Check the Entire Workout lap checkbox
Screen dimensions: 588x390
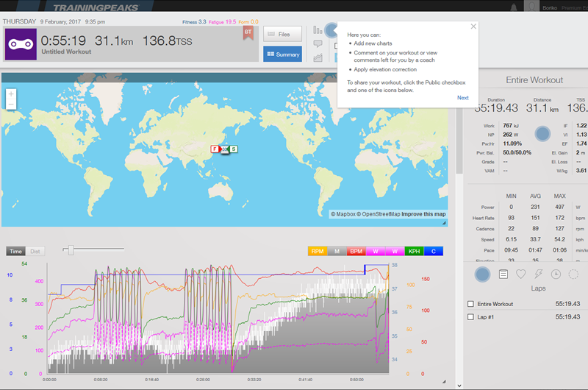point(470,304)
